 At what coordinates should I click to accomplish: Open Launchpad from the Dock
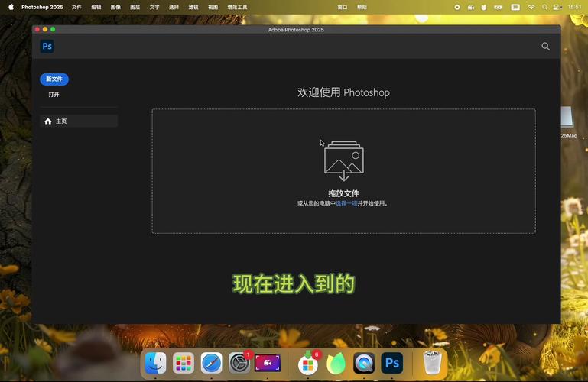pos(184,363)
